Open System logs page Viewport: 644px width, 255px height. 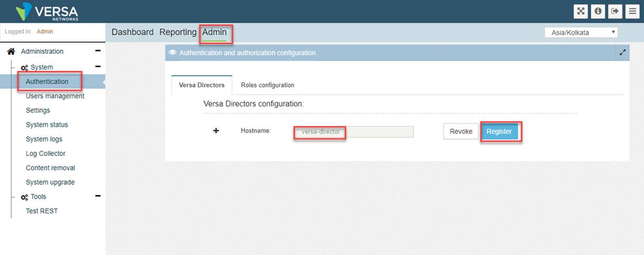pyautogui.click(x=44, y=139)
